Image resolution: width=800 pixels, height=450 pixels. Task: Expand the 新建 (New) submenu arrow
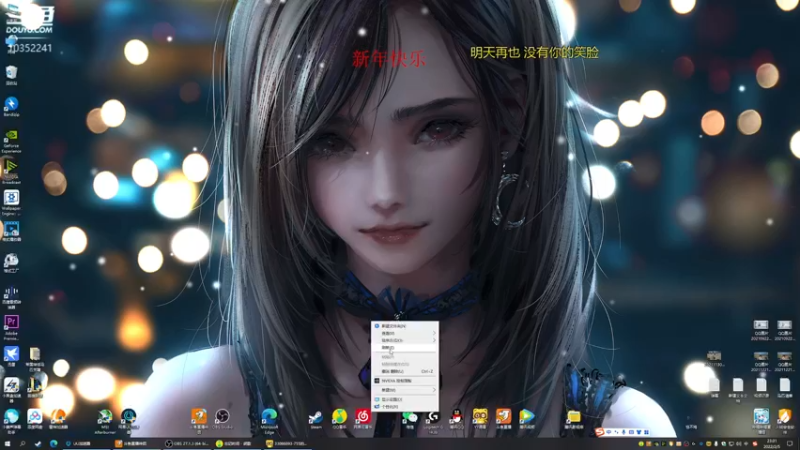[434, 390]
